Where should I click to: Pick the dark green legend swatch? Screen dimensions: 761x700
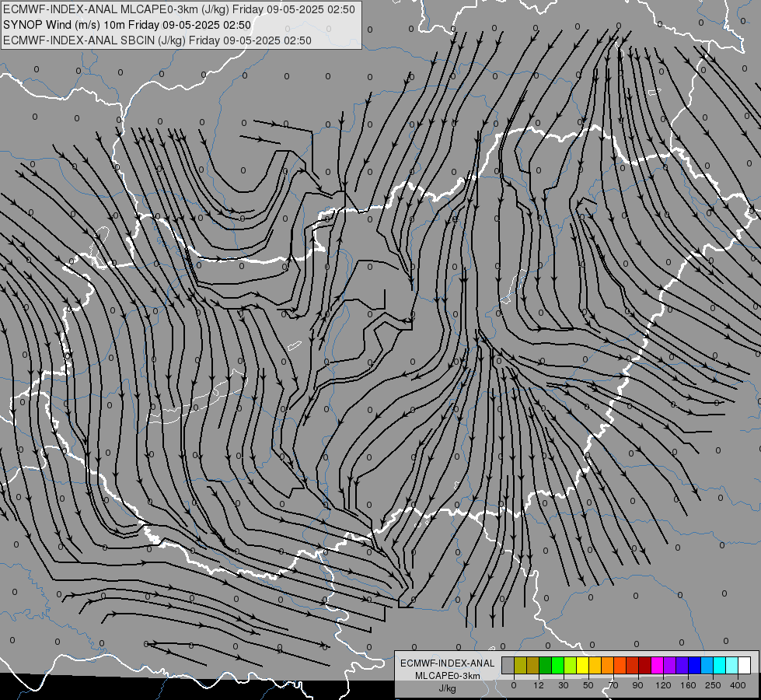[x=546, y=665]
